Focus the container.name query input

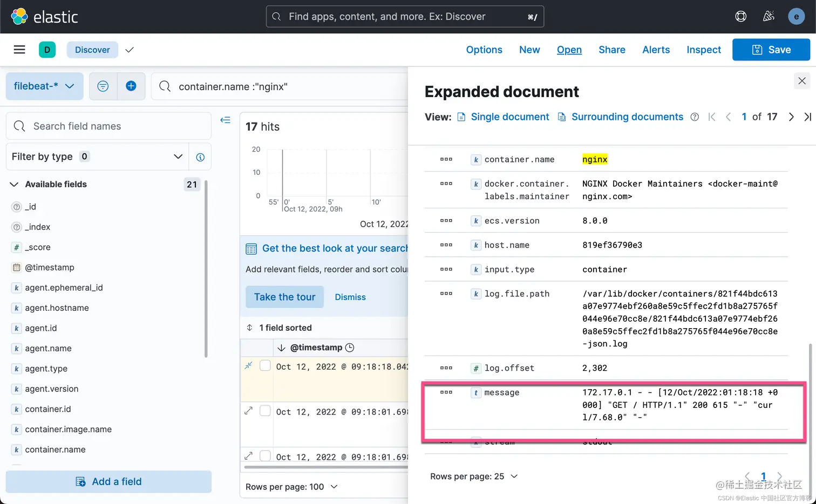[281, 86]
